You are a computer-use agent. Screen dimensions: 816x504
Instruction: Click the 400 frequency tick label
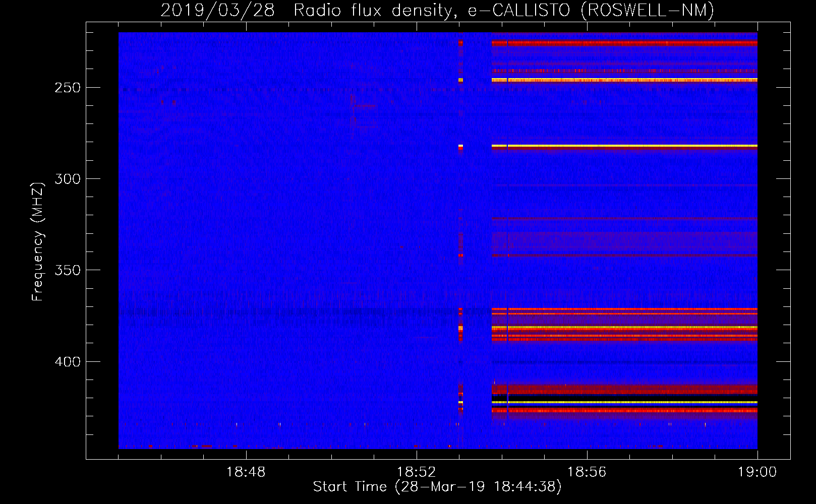pyautogui.click(x=68, y=362)
